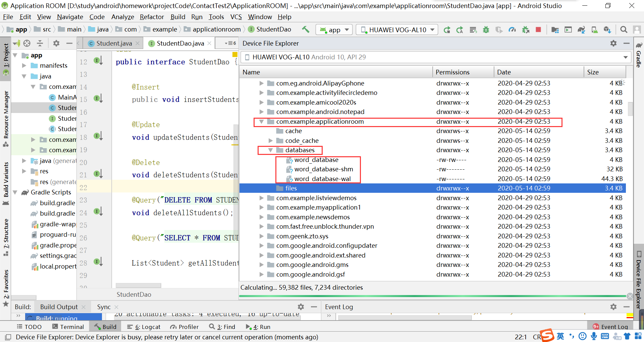Click the 4: Run tool button
644x342 pixels.
tap(258, 327)
